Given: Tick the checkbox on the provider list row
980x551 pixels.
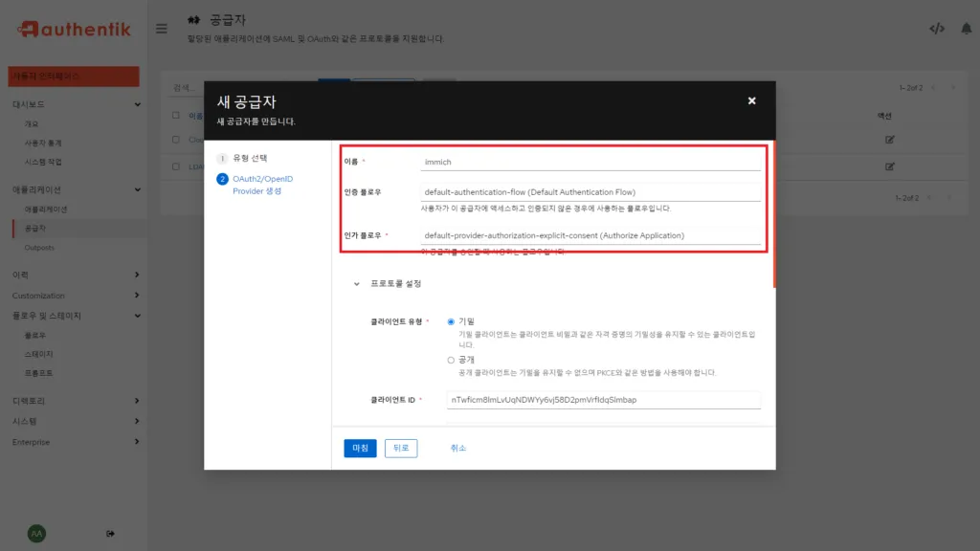Looking at the screenshot, I should click(174, 138).
